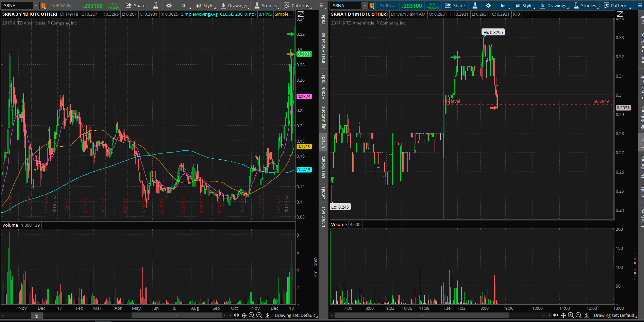Open Live News sidebar tab (left panel)

pos(323,216)
